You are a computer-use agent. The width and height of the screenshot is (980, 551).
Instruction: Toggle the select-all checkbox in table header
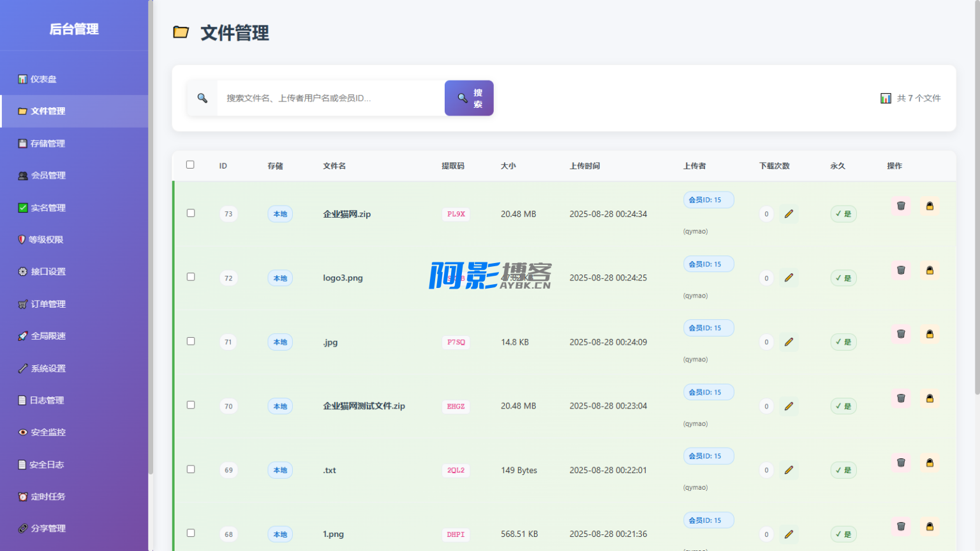[x=190, y=165]
